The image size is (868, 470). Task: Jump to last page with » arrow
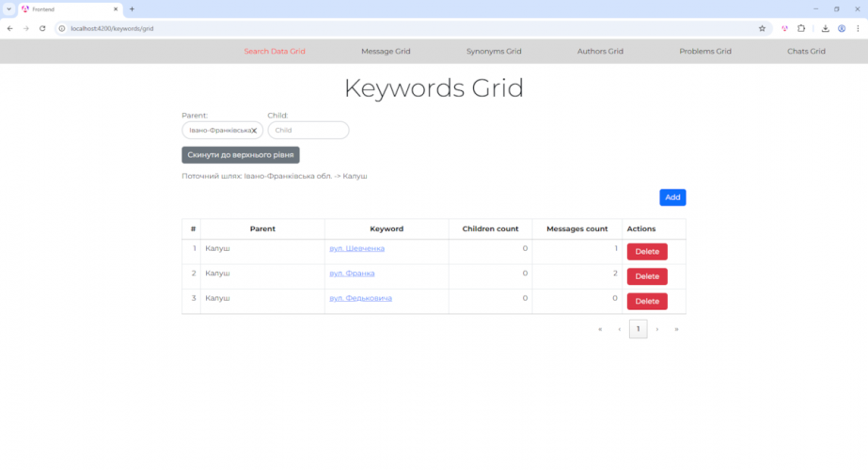pyautogui.click(x=676, y=329)
